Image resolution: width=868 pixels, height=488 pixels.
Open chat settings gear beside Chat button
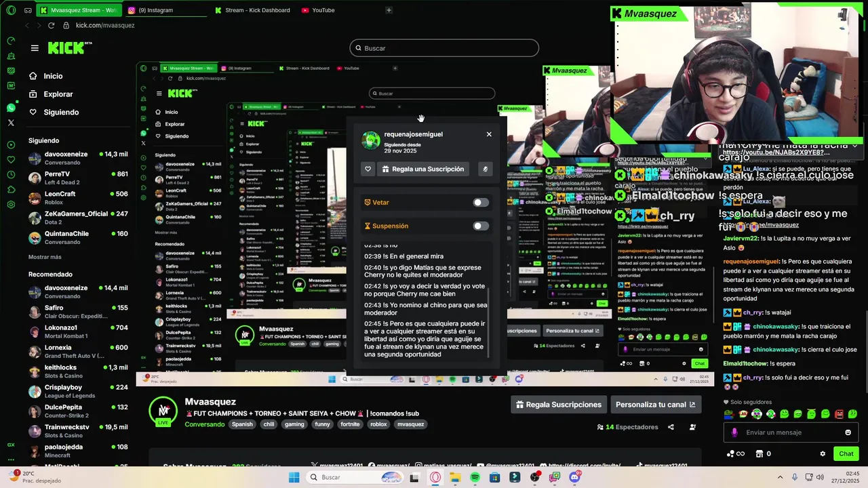click(823, 453)
